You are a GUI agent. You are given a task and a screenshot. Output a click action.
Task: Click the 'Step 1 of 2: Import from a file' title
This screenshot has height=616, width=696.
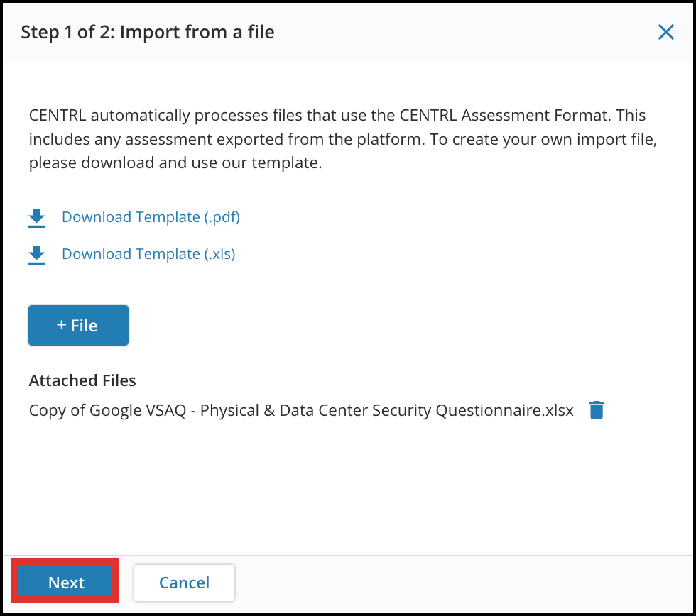coord(148,32)
